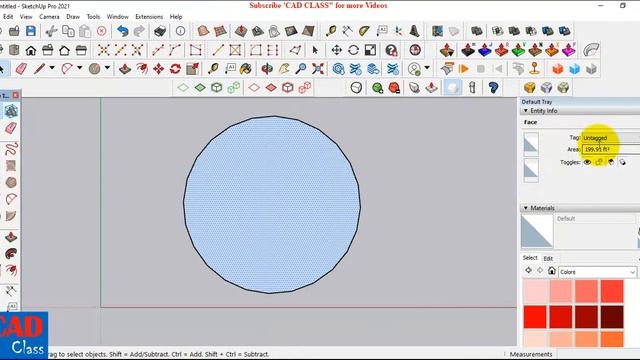640x360 pixels.
Task: Open the Camera menu
Action: tap(49, 17)
